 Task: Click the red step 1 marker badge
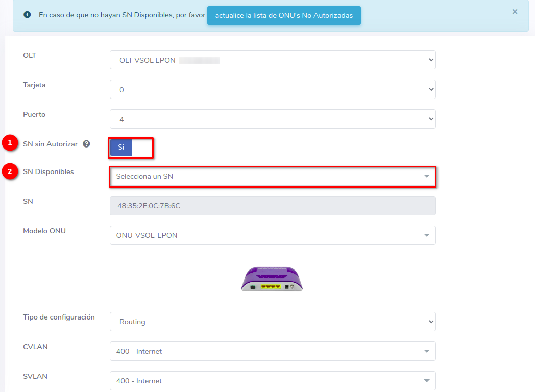(x=10, y=143)
